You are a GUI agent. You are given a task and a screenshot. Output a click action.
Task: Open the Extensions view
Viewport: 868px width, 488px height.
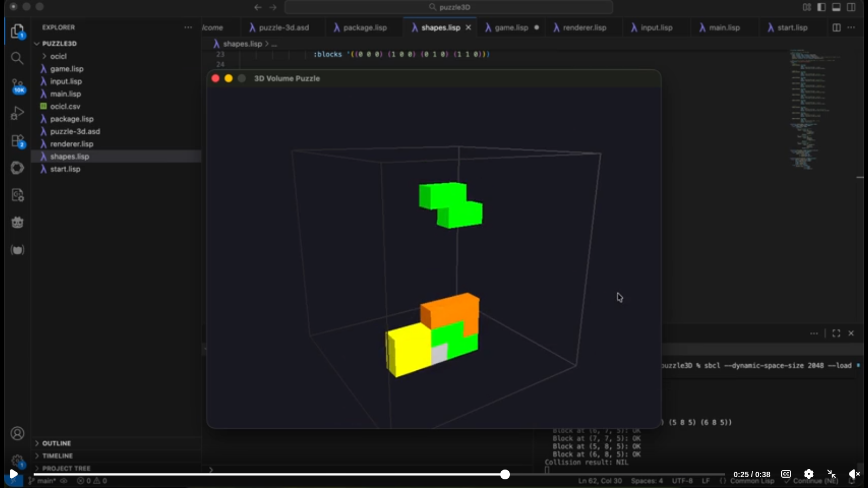[x=17, y=141]
